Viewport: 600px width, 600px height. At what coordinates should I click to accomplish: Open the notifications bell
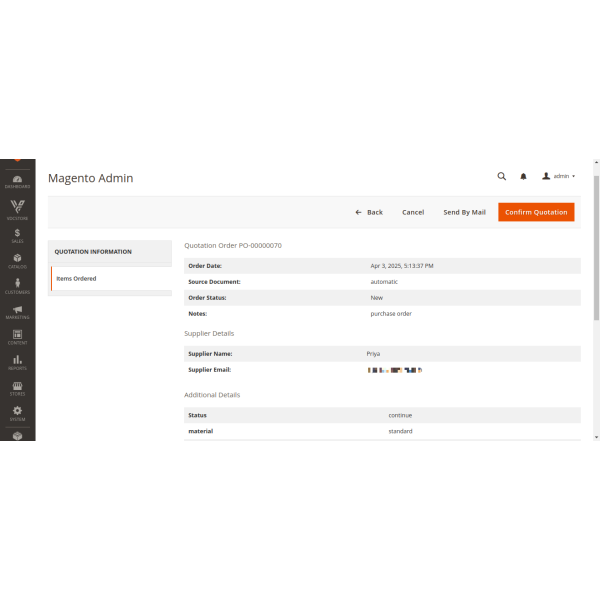(x=523, y=176)
